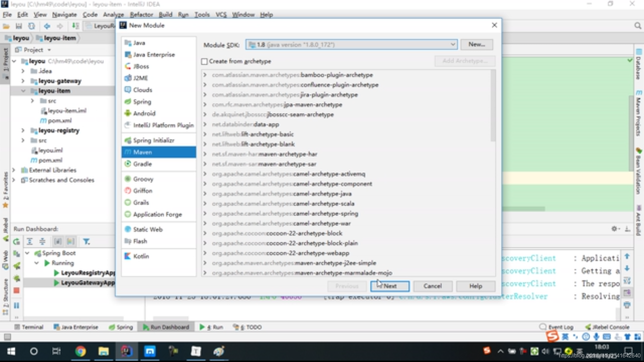
Task: Select Android module type
Action: (158, 113)
